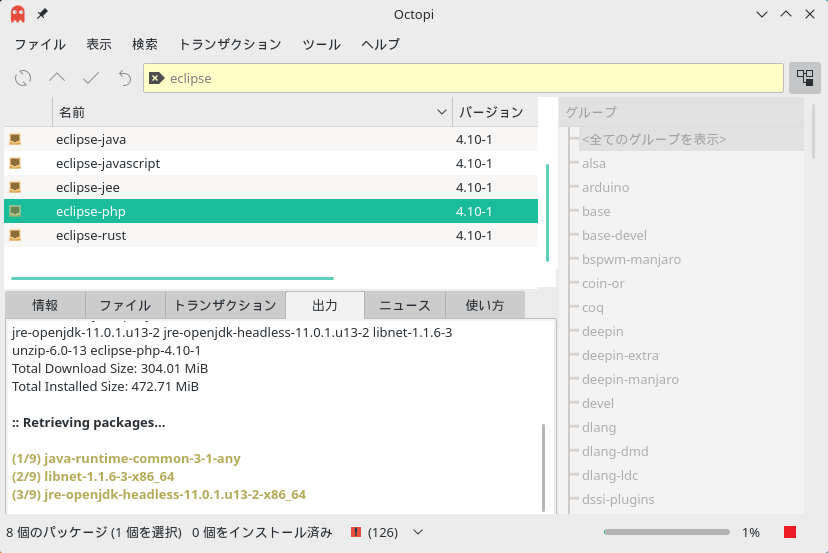Select the coq group

[592, 307]
